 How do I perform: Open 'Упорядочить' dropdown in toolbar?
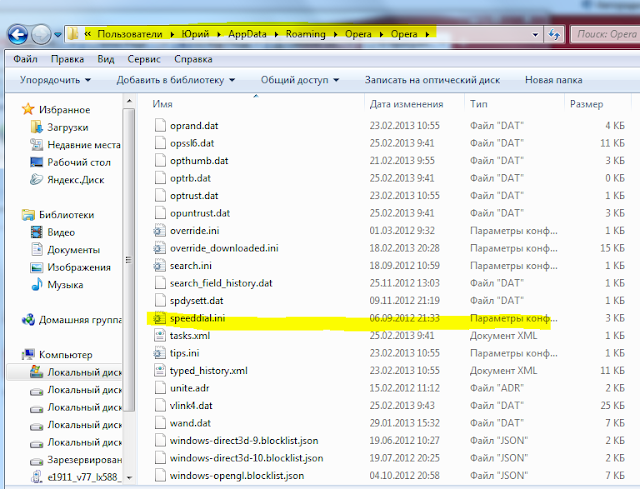pos(55,80)
